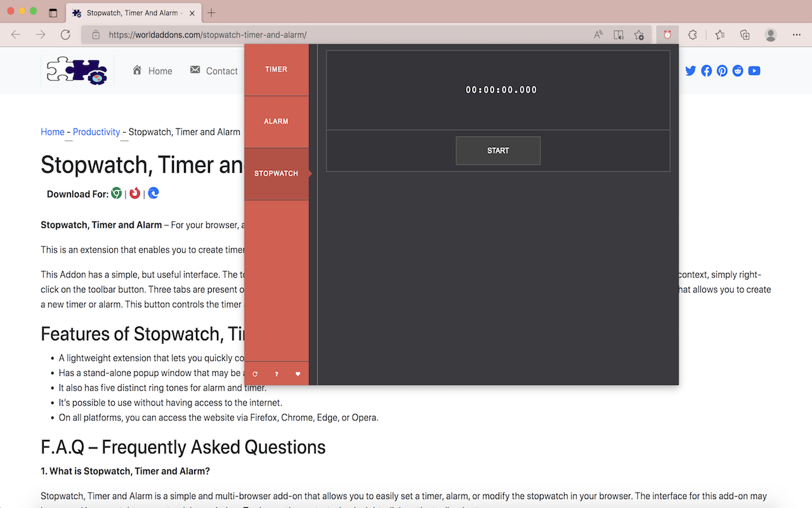The image size is (812, 508).
Task: Click the '1. What is Stopwatch, Timer and Alarm?' question
Action: [x=125, y=471]
